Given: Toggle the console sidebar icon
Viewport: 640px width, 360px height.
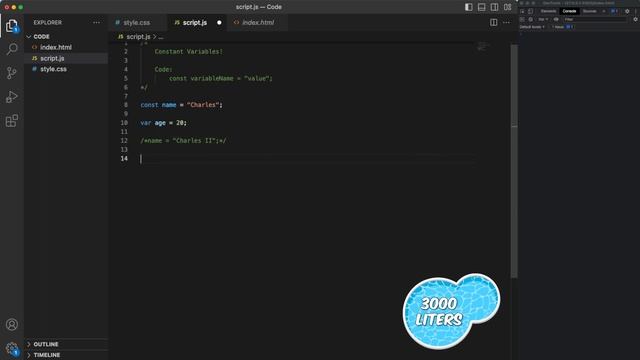Looking at the screenshot, I should pyautogui.click(x=522, y=19).
